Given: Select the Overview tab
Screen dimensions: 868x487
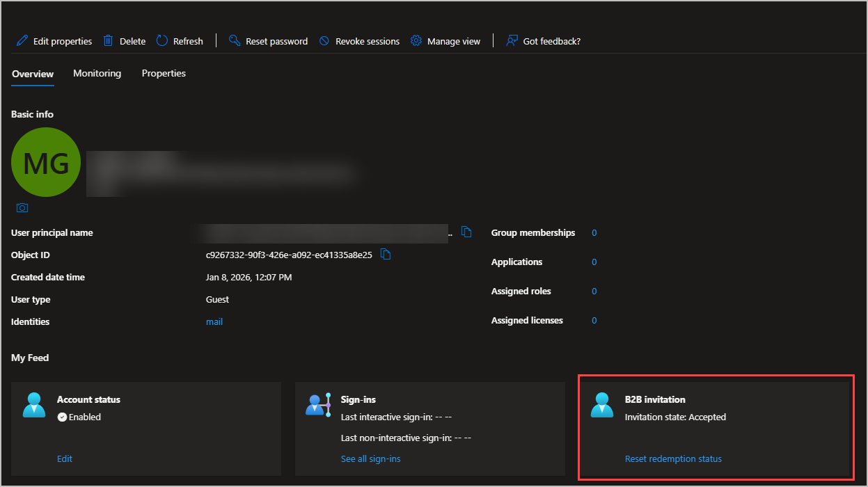Looking at the screenshot, I should (x=32, y=73).
